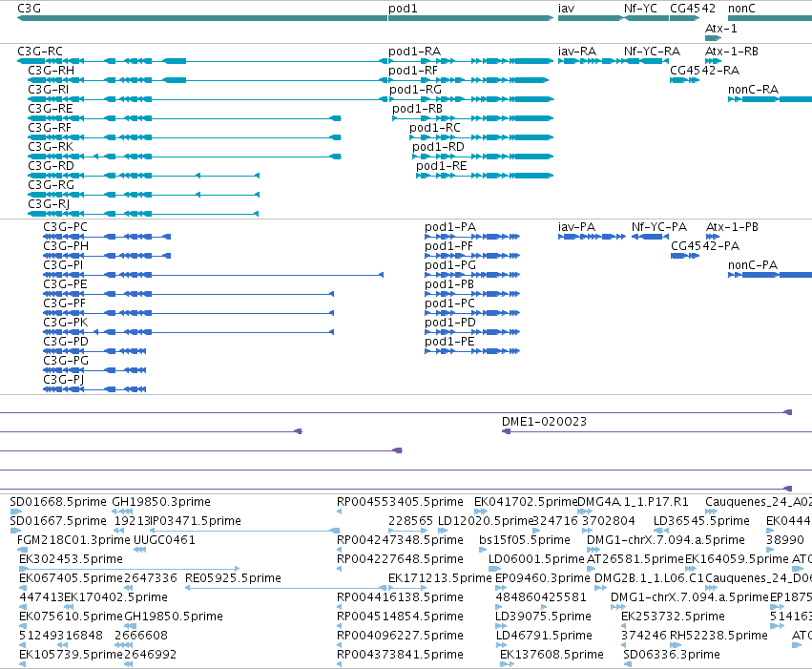Select transcript pod1-RE
This screenshot has height=669, width=812.
coord(485,176)
